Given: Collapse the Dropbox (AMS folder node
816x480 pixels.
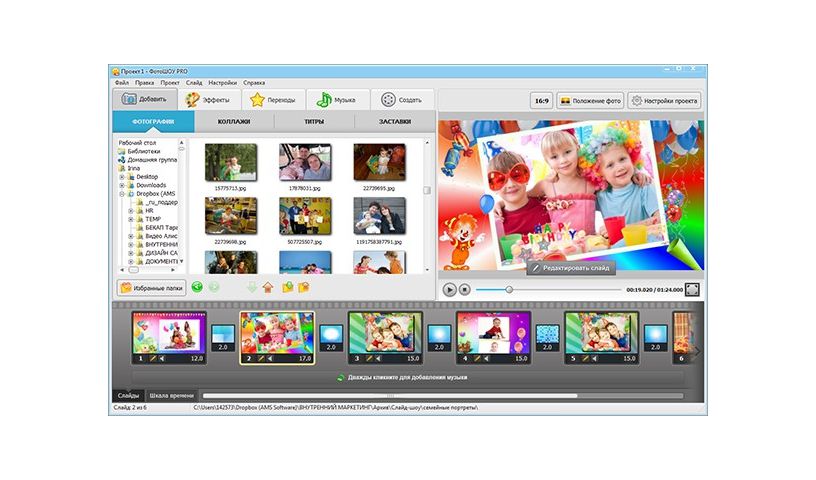Looking at the screenshot, I should click(x=122, y=194).
